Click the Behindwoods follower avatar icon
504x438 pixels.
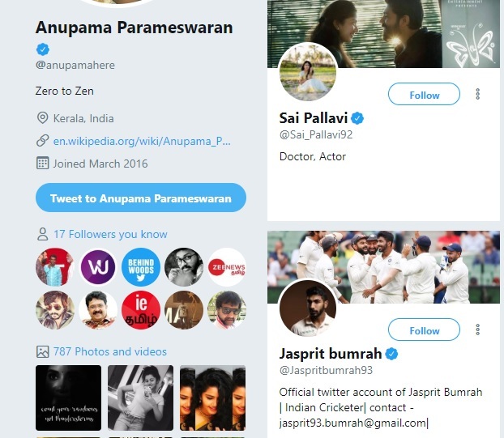(141, 267)
